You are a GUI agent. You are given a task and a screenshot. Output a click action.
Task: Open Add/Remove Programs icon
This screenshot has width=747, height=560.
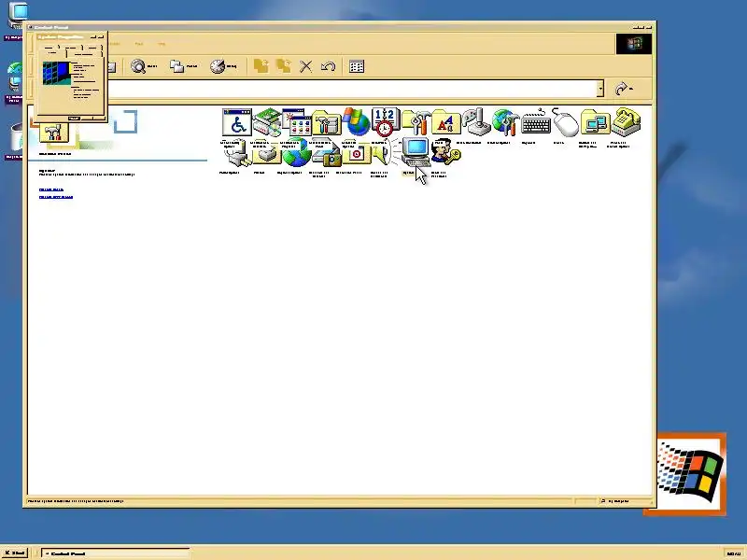pyautogui.click(x=296, y=122)
